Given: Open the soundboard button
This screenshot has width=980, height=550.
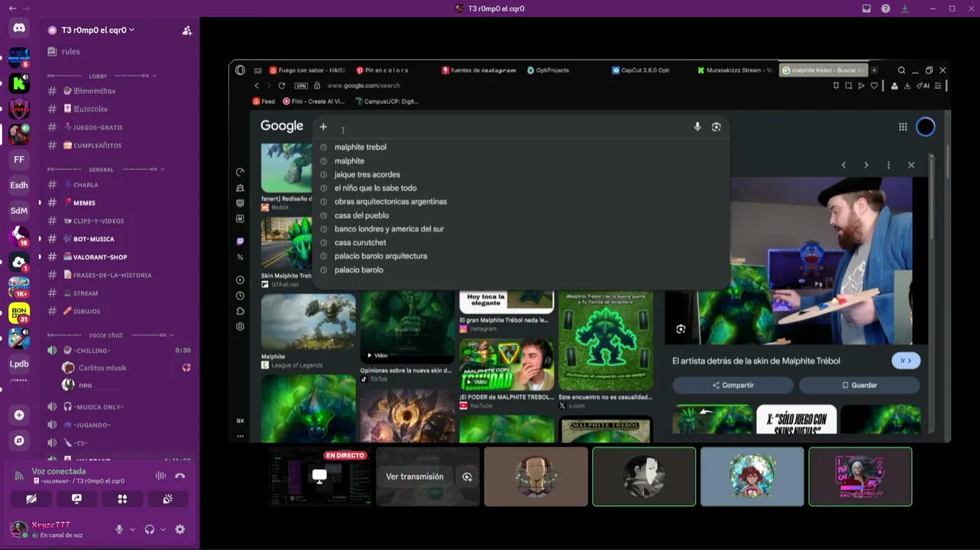Looking at the screenshot, I should click(167, 499).
